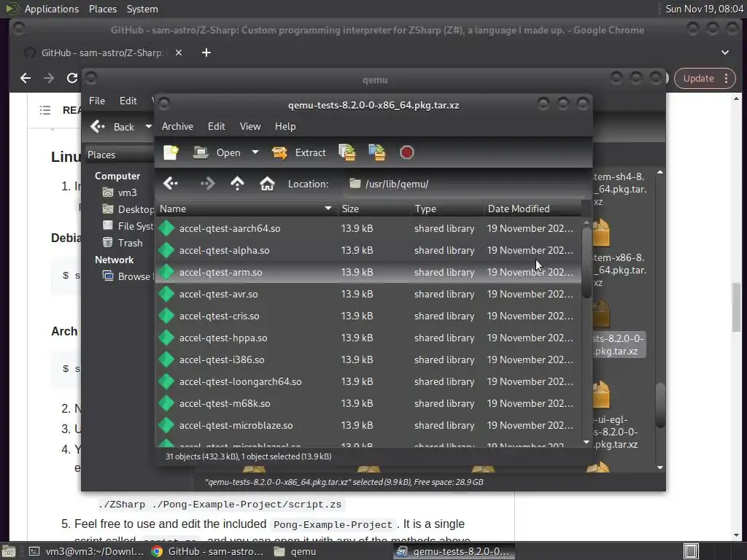Click the archive file list vertical scrollbar

587,262
